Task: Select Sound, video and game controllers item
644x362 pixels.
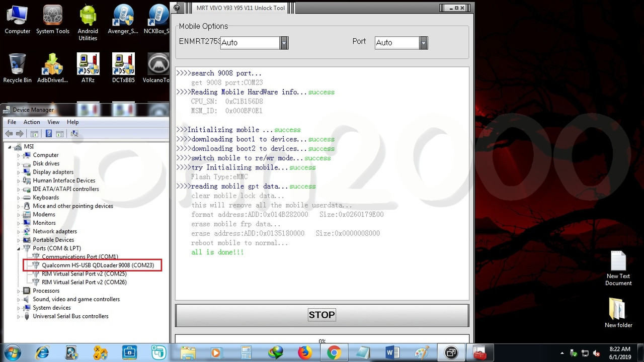Action: point(76,299)
